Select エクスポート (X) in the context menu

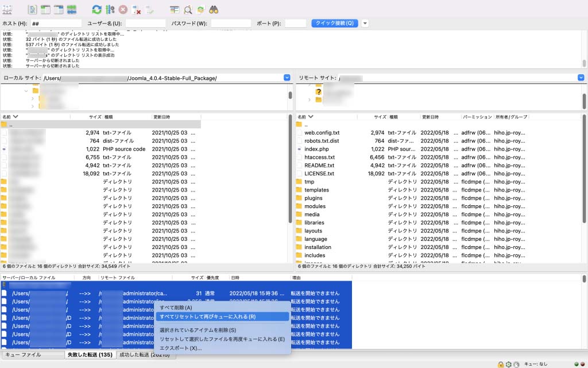coord(180,348)
